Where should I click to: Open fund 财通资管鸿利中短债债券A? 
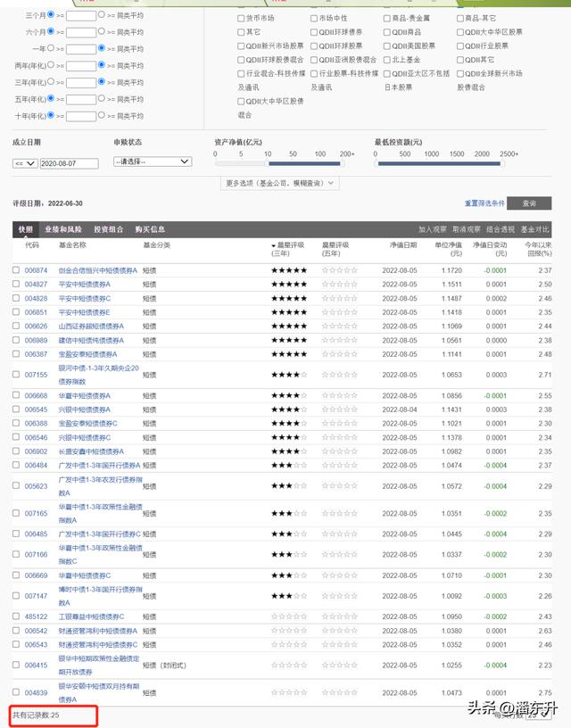tap(98, 631)
